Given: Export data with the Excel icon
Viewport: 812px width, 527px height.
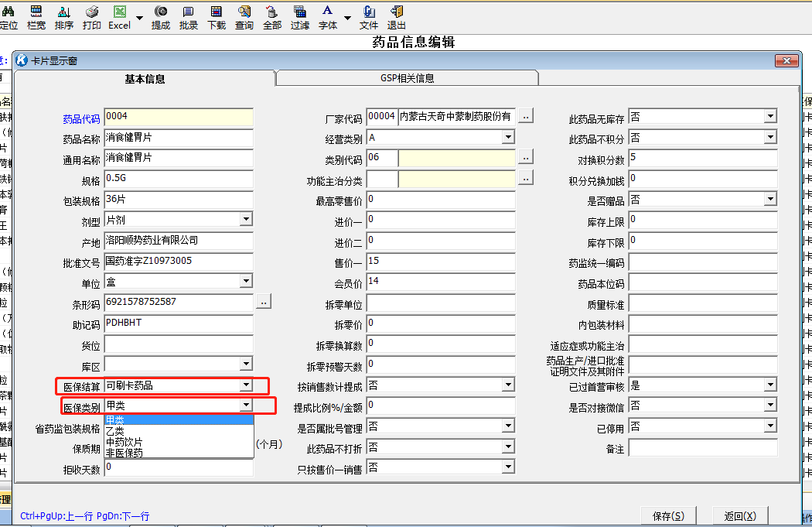Looking at the screenshot, I should [x=119, y=15].
